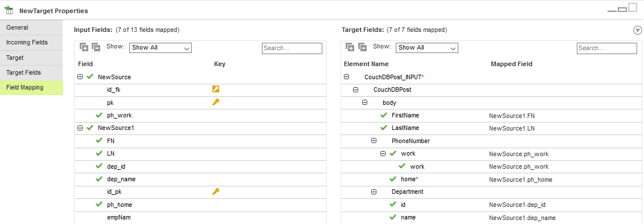Click the key icon beside pk field

click(x=216, y=102)
